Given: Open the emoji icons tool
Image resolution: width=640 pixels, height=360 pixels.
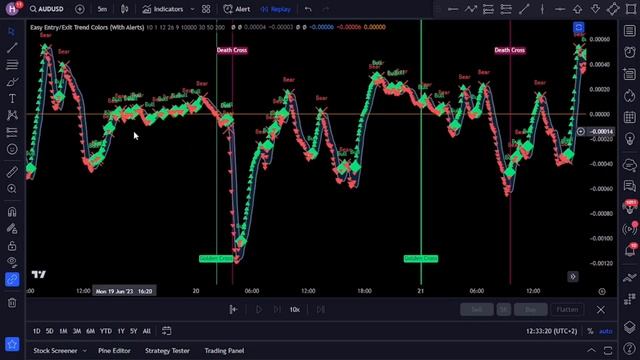Looking at the screenshot, I should 12,149.
